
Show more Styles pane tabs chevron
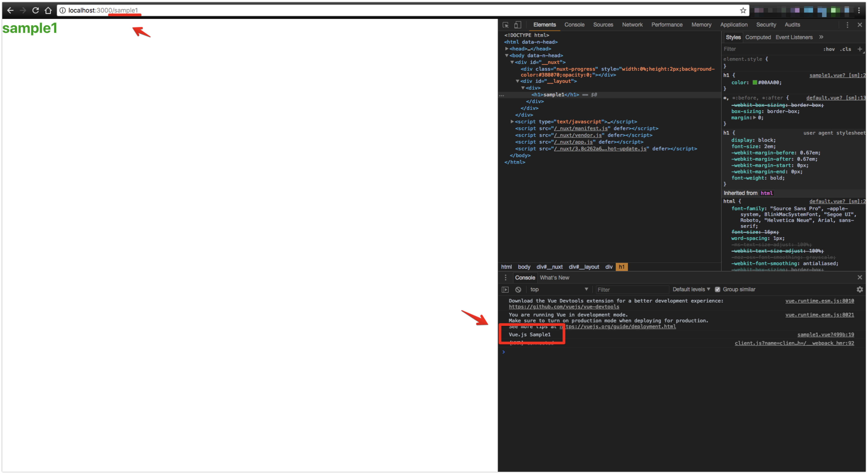coord(821,37)
